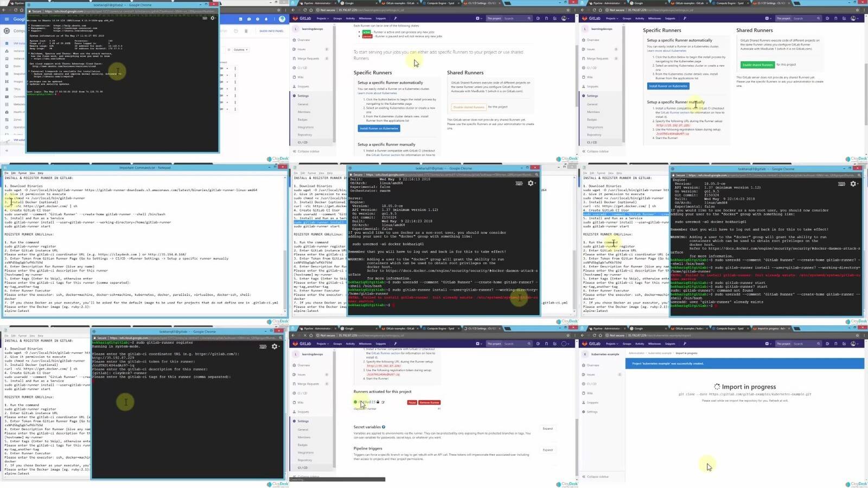Reload browser on the Import in progress page
The width and height of the screenshot is (868, 488).
[594, 335]
